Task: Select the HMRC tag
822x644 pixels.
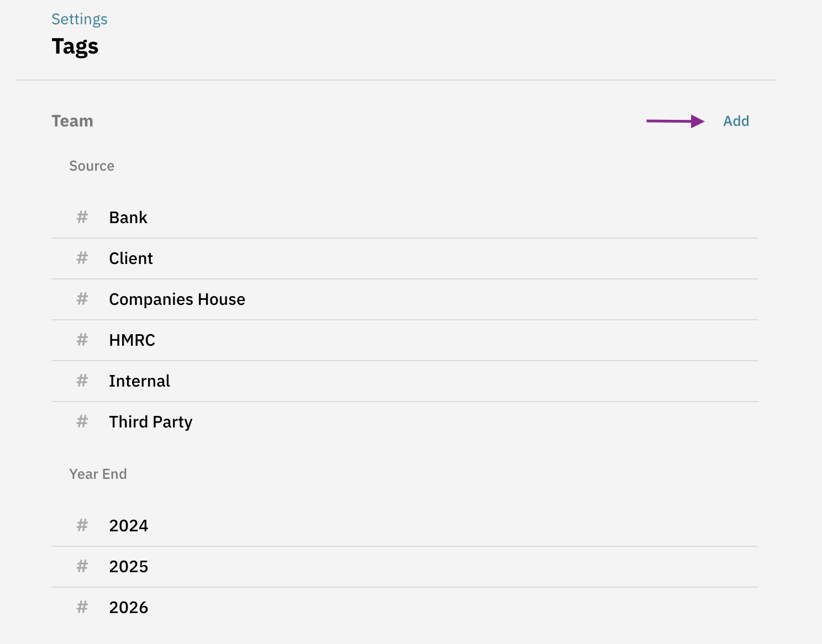Action: [x=132, y=340]
